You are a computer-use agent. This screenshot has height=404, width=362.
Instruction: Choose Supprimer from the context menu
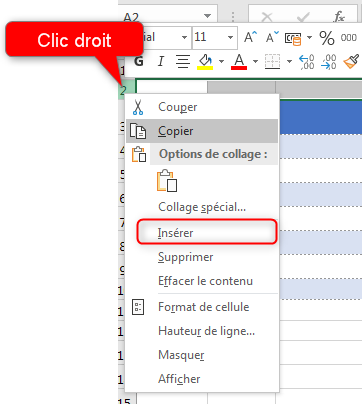point(202,257)
